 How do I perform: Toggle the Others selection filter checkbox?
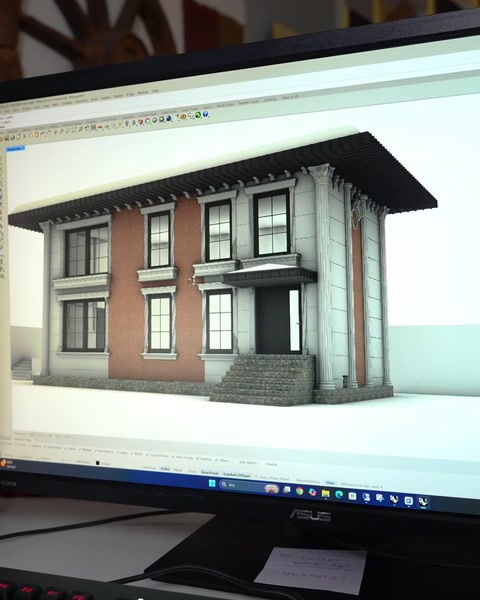(222, 460)
